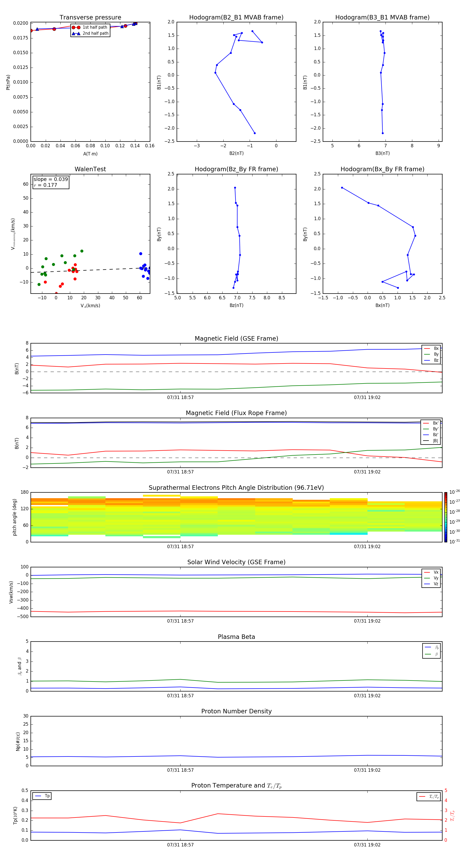Select the |B| entry in Flux Rope legend
Screen dimensions: 473x868
click(x=431, y=441)
